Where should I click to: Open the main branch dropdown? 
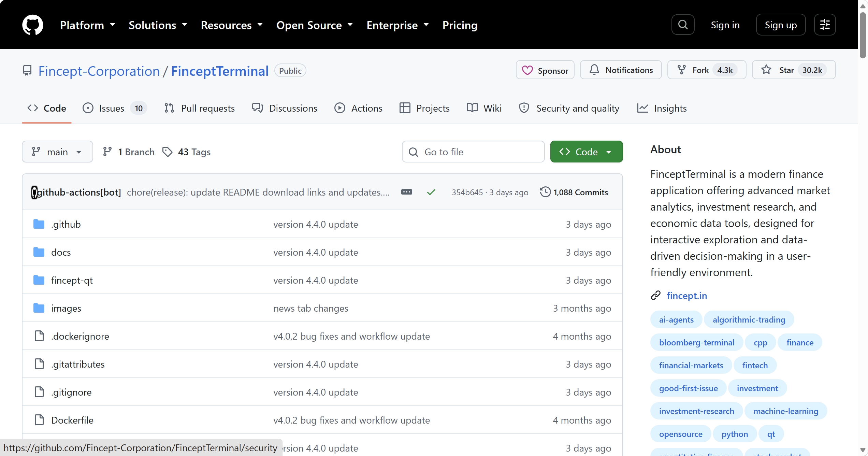[57, 152]
